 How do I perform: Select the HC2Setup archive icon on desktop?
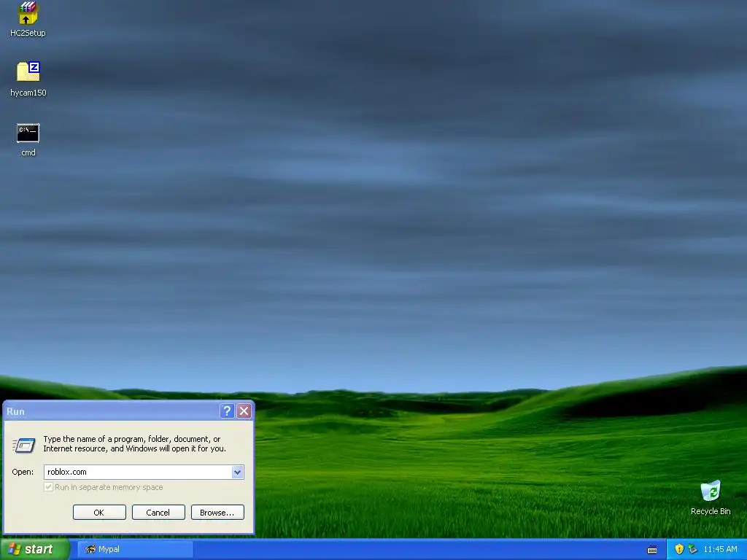[28, 13]
